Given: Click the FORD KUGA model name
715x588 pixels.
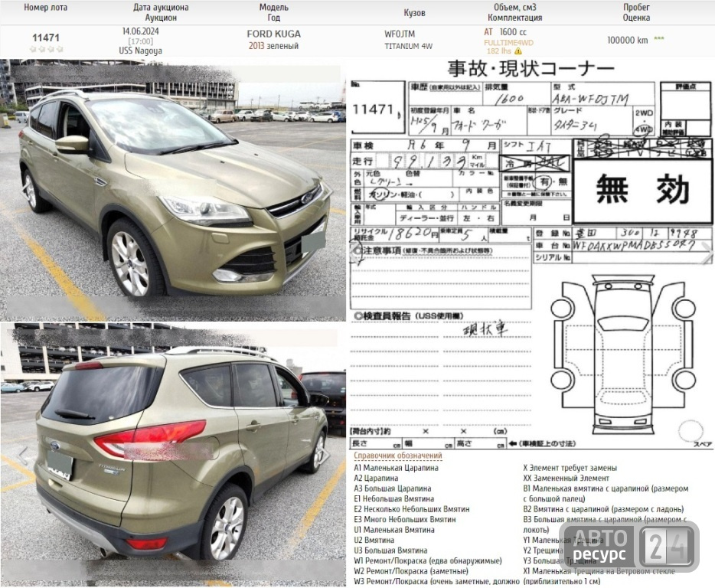Looking at the screenshot, I should tap(273, 34).
